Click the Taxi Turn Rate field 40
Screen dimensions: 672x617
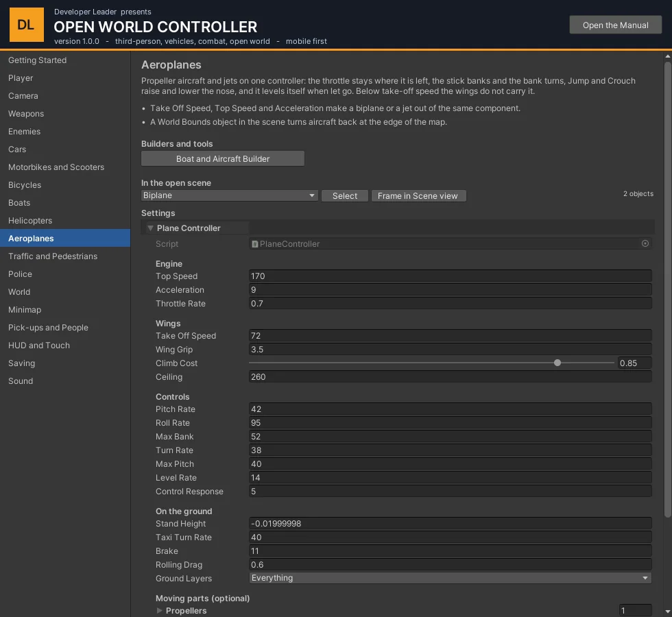tap(450, 537)
